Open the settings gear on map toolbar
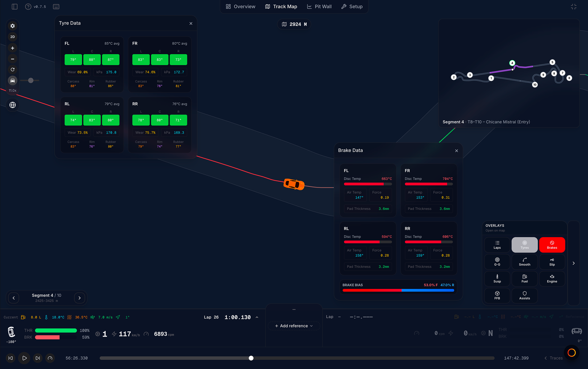Viewport: 588px width, 369px height. tap(13, 26)
